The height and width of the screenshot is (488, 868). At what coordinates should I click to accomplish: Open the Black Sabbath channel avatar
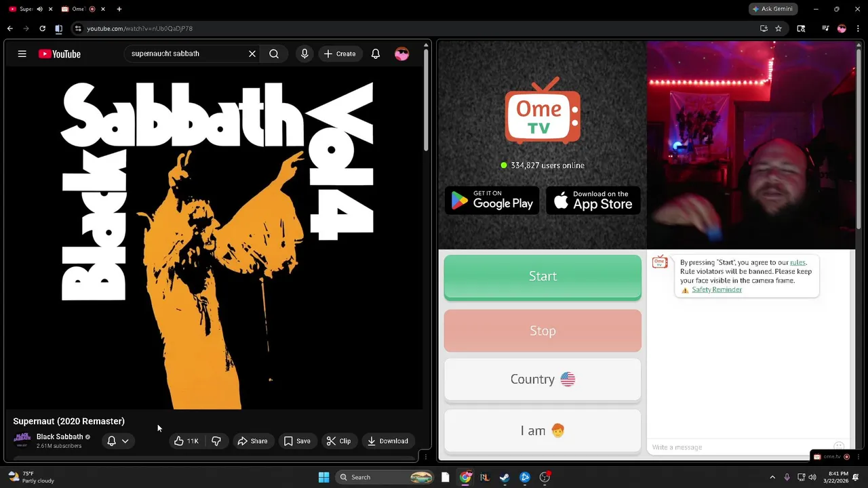22,441
